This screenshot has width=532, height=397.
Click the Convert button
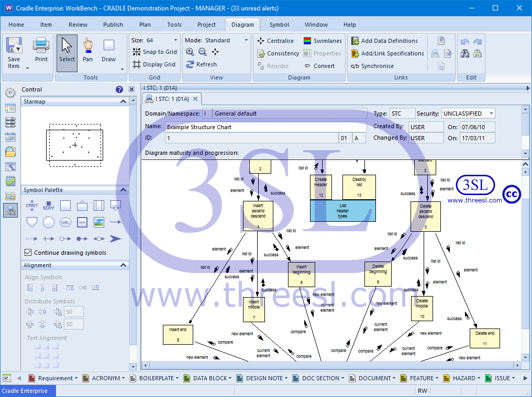pos(319,66)
